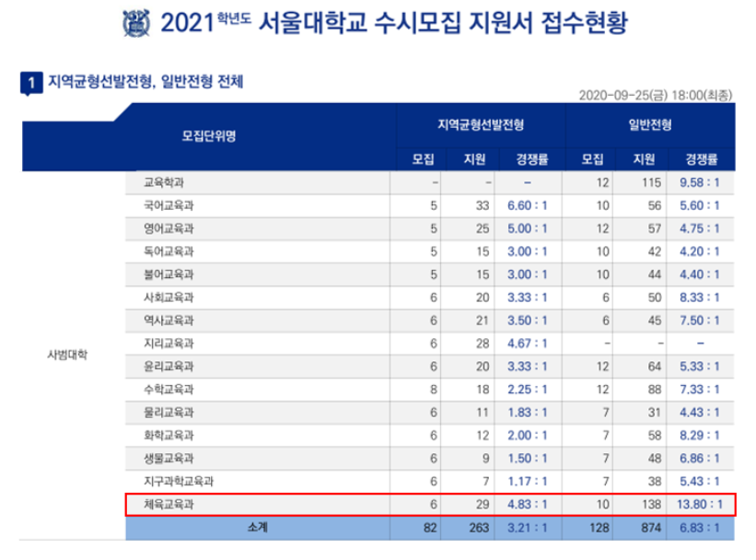Select the '국어교육과' row name
Viewport: 756px width, 560px height.
tap(169, 205)
